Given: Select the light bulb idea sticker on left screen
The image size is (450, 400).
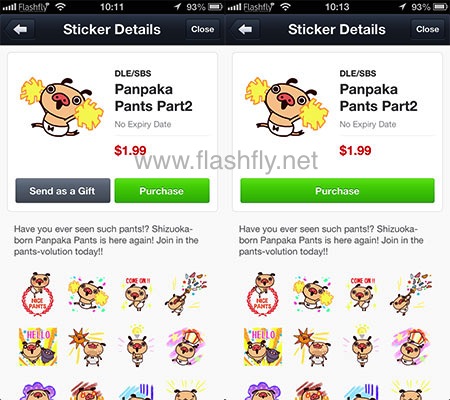Looking at the screenshot, I should 137,345.
